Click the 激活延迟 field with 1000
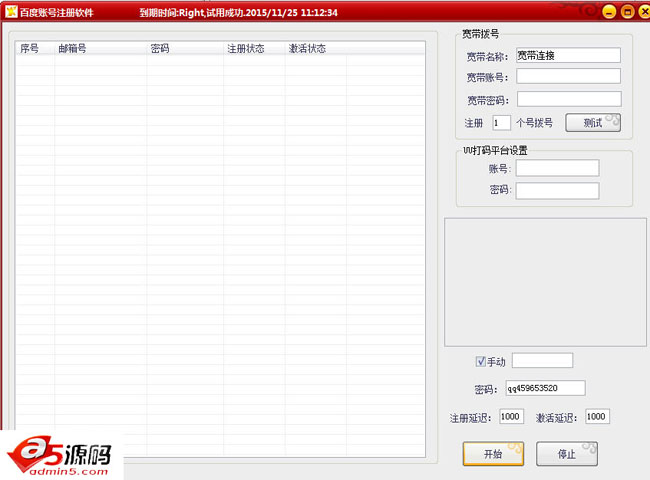650x480 pixels. point(597,417)
